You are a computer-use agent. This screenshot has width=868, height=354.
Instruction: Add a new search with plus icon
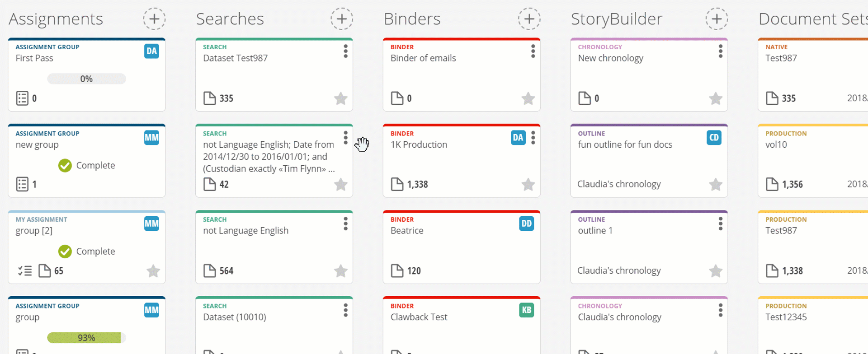click(x=342, y=19)
